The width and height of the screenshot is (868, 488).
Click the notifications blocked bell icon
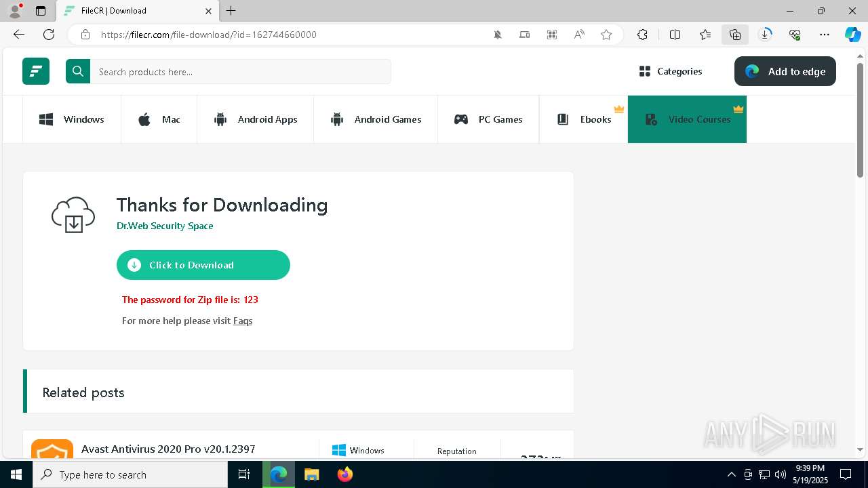pyautogui.click(x=498, y=35)
